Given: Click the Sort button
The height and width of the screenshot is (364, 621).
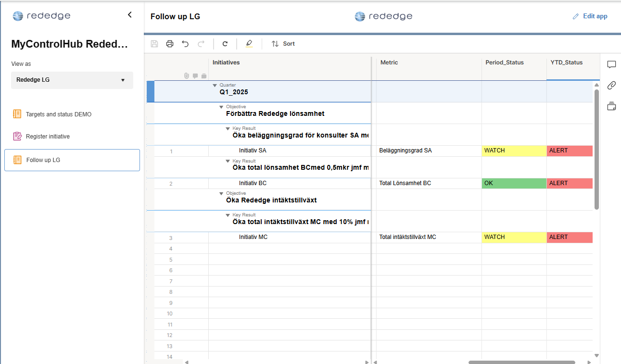Looking at the screenshot, I should pyautogui.click(x=283, y=44).
